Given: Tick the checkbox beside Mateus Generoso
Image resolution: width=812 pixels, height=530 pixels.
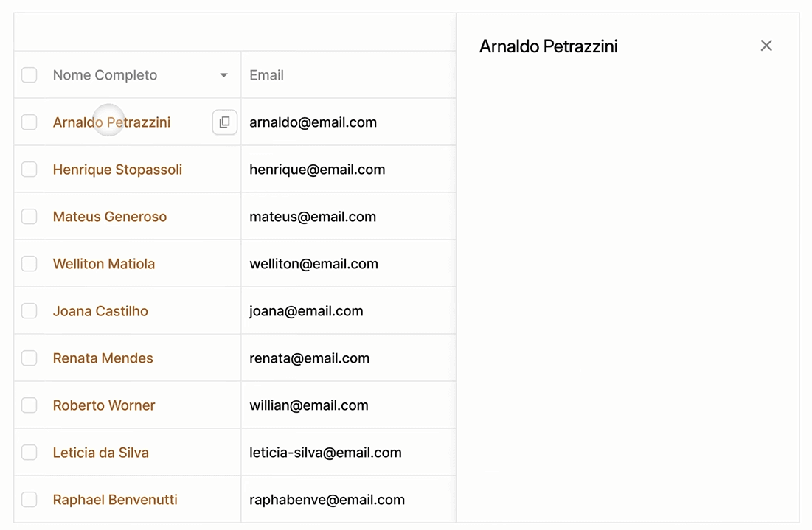Looking at the screenshot, I should [x=29, y=216].
